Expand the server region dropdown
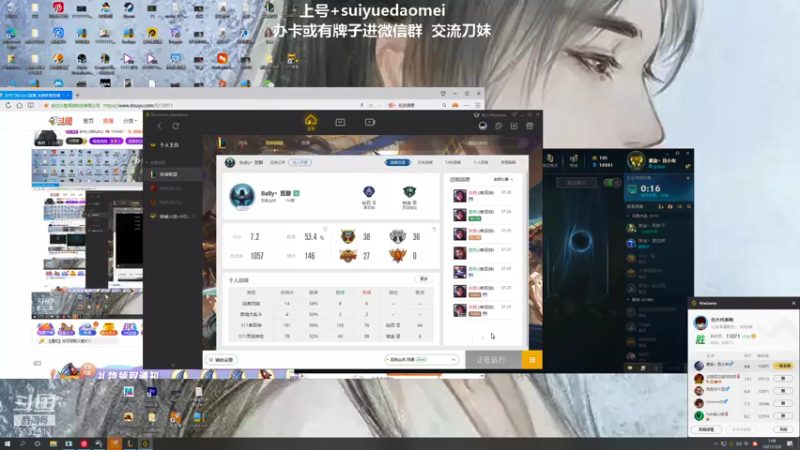This screenshot has height=450, width=800. click(421, 360)
